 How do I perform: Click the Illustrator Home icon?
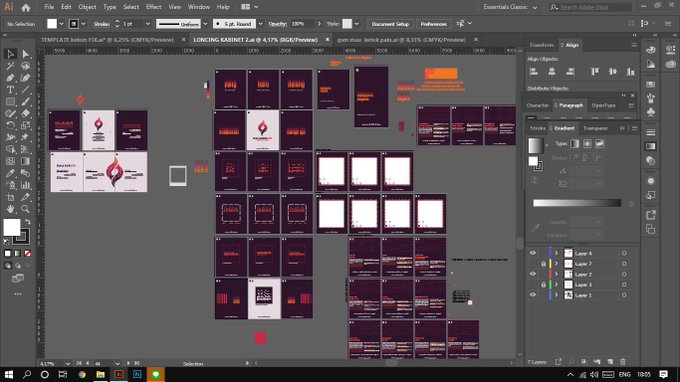pyautogui.click(x=26, y=7)
